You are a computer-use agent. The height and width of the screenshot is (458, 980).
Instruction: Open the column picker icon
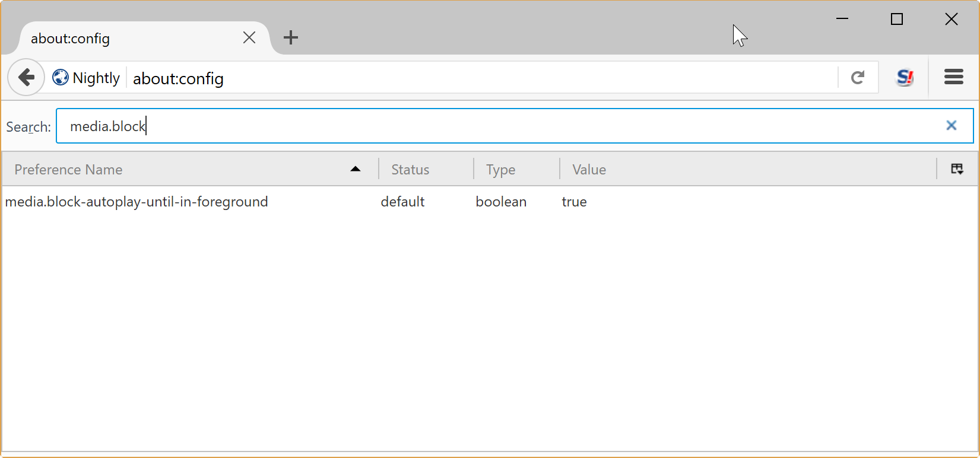click(x=957, y=169)
